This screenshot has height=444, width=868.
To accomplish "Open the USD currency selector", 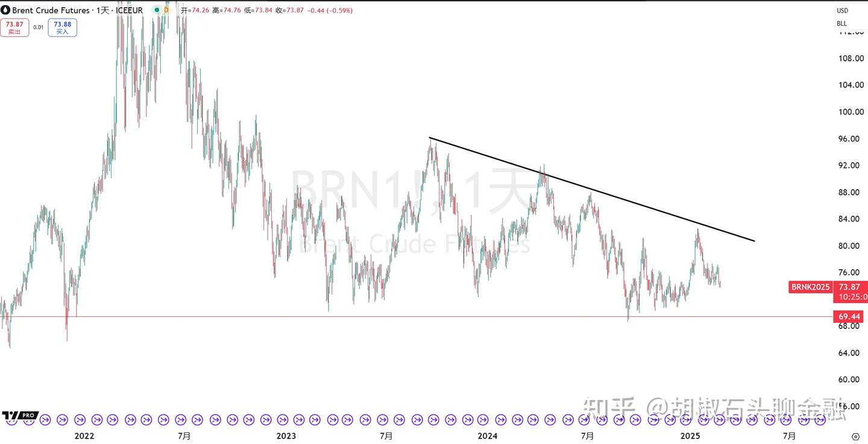I will 842,10.
